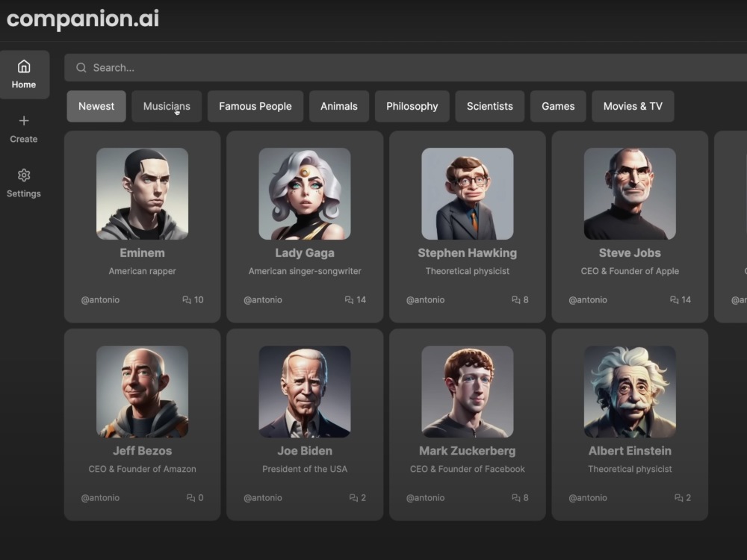The height and width of the screenshot is (560, 747).
Task: Click the Joe Biden name heading
Action: (x=305, y=450)
